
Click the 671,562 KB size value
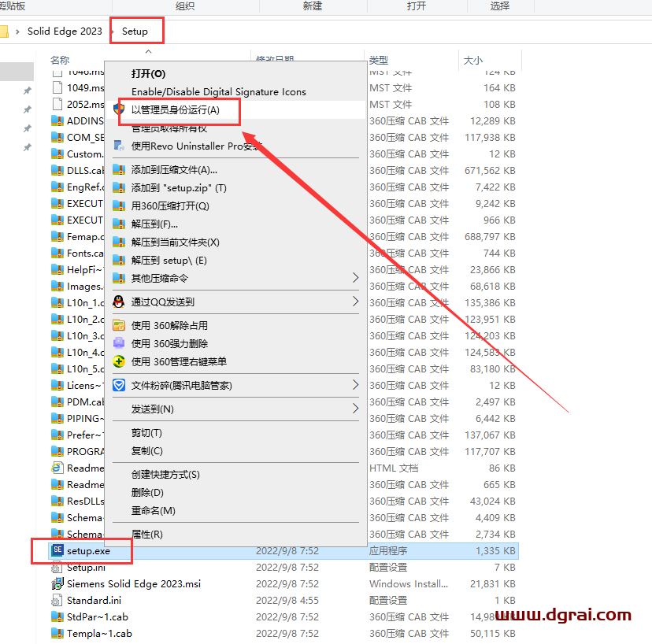pos(490,171)
